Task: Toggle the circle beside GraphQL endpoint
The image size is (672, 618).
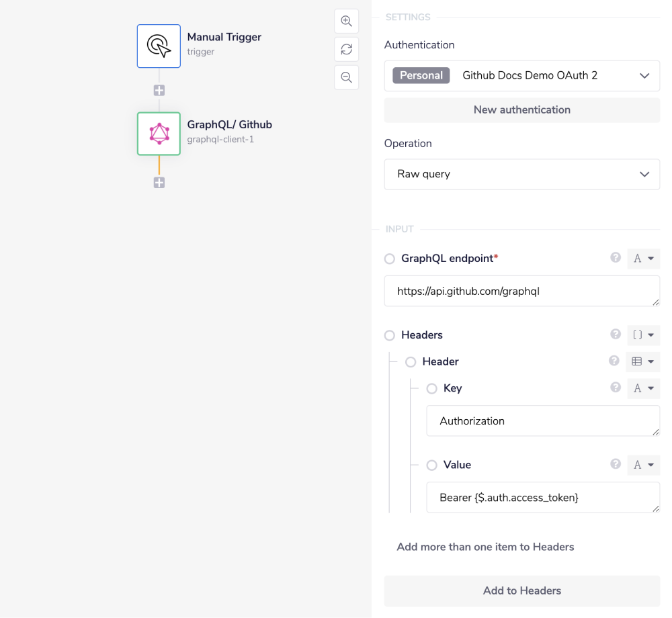Action: [x=389, y=259]
